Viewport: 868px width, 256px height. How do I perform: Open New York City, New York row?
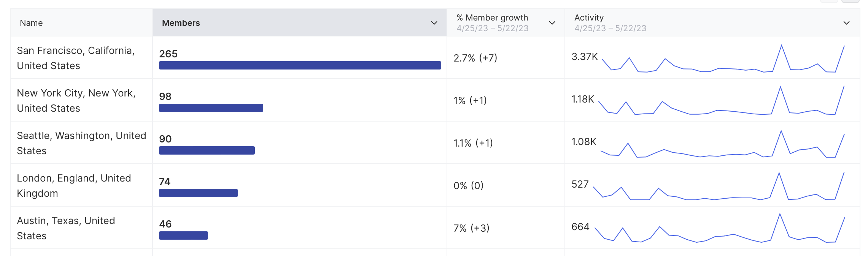click(76, 101)
